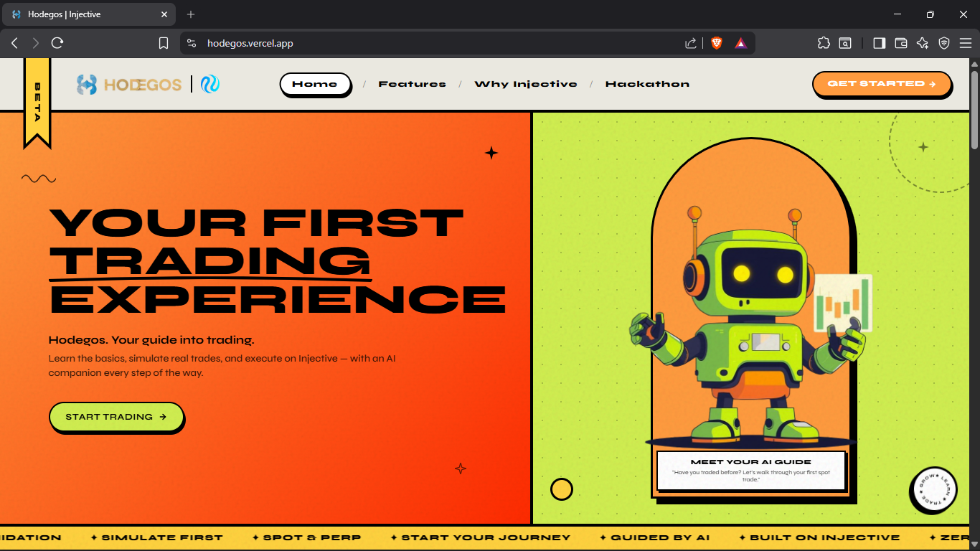The height and width of the screenshot is (551, 980).
Task: Click the tab search icon in toolbar
Action: [846, 43]
